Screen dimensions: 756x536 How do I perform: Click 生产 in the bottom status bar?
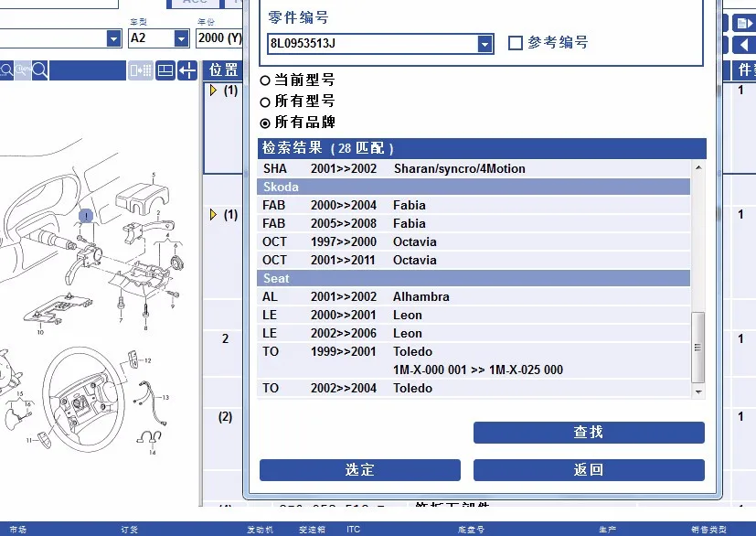coord(608,530)
